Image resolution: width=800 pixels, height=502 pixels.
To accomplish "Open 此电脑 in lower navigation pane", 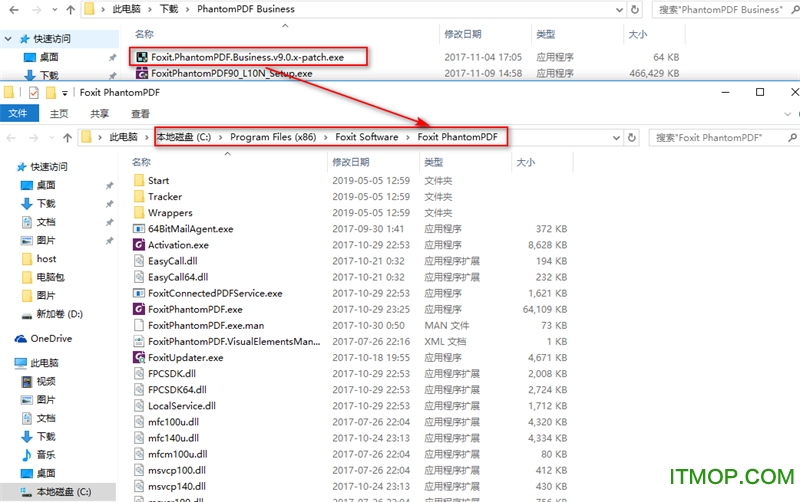I will [44, 363].
